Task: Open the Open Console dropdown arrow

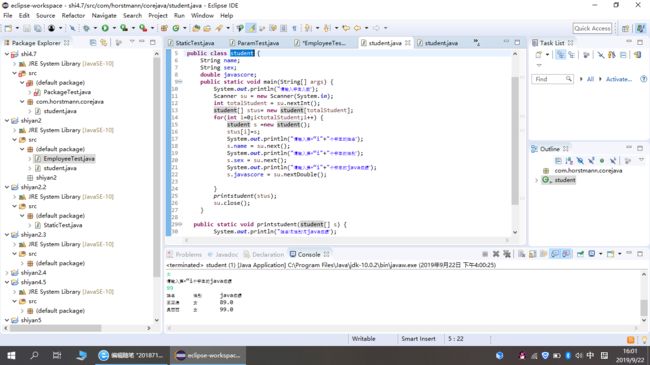Action: coord(620,254)
